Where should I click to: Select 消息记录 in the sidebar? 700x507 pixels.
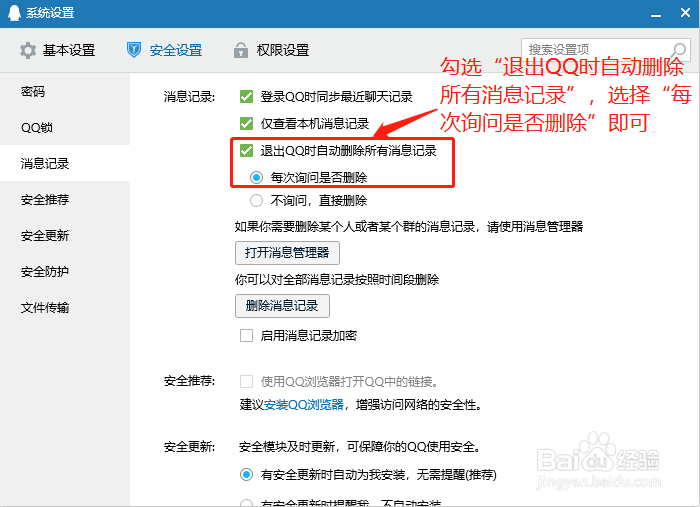pos(65,163)
